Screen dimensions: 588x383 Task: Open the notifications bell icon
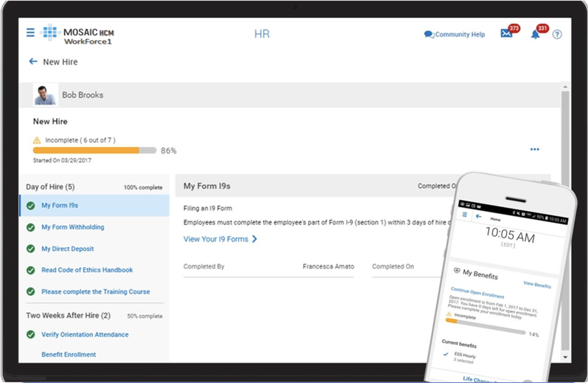coord(535,34)
